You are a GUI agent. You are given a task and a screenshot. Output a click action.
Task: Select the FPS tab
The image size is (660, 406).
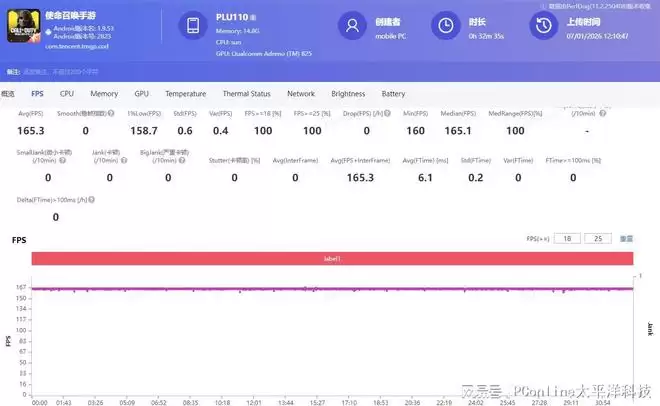point(37,94)
